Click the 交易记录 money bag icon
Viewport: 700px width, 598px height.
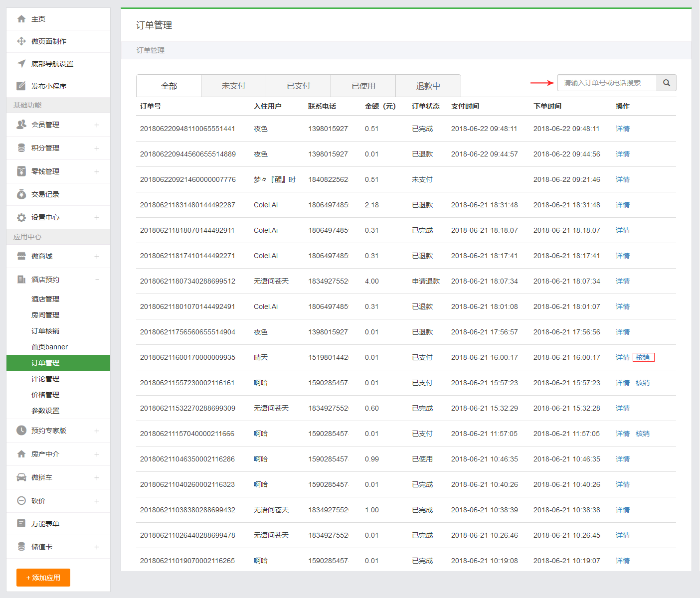[x=21, y=194]
